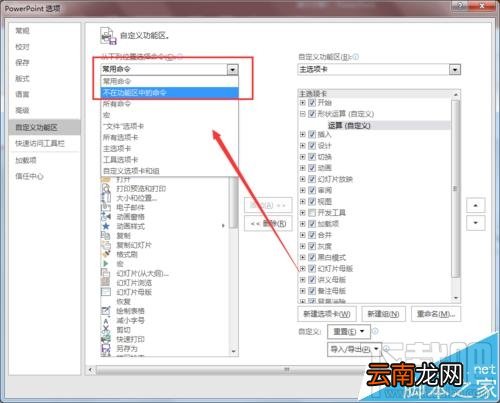Click the move up arrow button
This screenshot has height=403, width=500.
476,205
